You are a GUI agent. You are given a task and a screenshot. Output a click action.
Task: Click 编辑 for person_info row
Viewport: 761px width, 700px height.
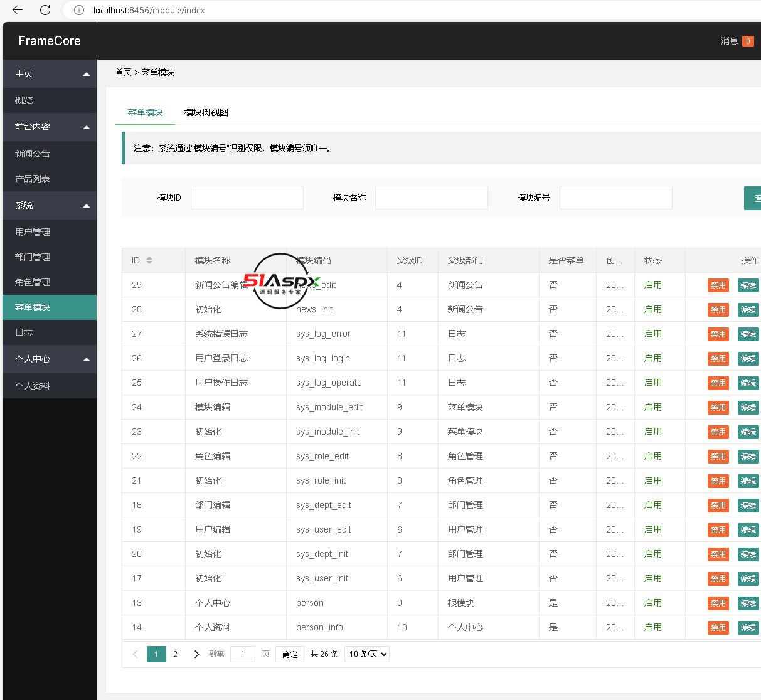pyautogui.click(x=748, y=628)
